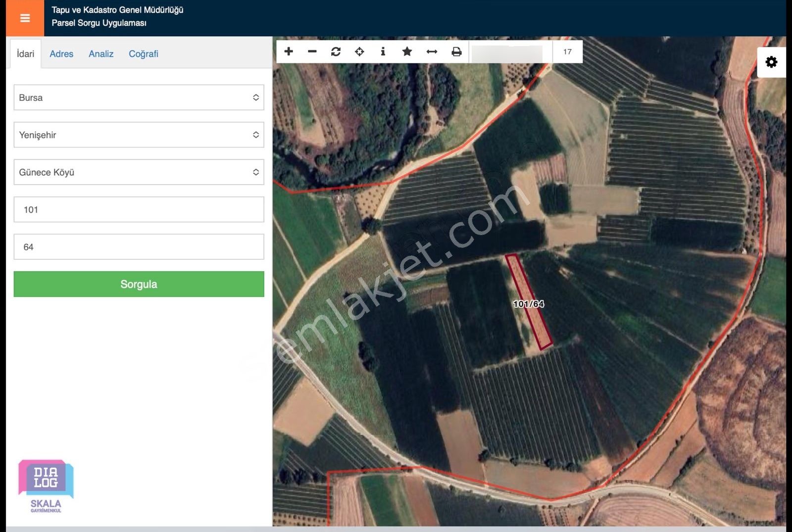The width and height of the screenshot is (792, 532).
Task: Select the İdari tab
Action: tap(25, 54)
